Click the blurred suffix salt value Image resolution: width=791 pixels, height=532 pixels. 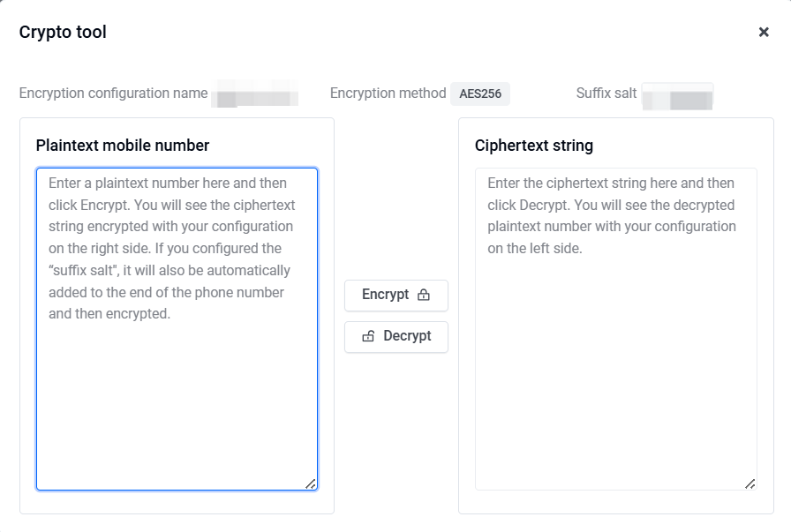(677, 96)
